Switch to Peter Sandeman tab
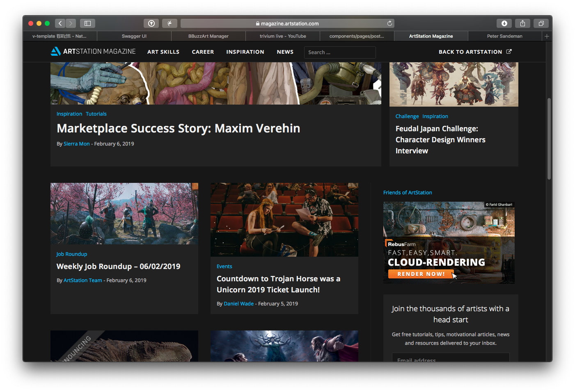 (x=505, y=36)
